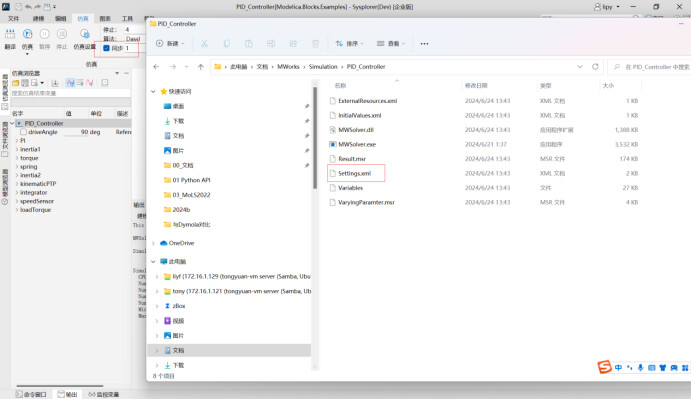This screenshot has width=691, height=399.
Task: Open the simulation browser panel options arrow
Action: (117, 73)
